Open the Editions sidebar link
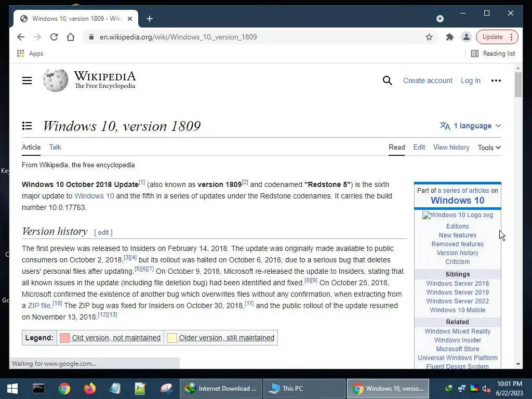Viewport: 532px width, 399px height. [x=457, y=227]
